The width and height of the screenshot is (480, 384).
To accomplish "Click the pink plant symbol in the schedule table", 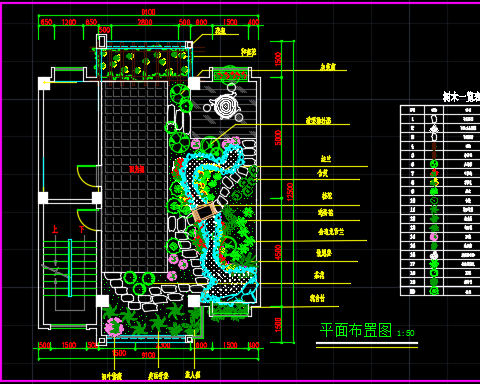I will click(x=434, y=237).
